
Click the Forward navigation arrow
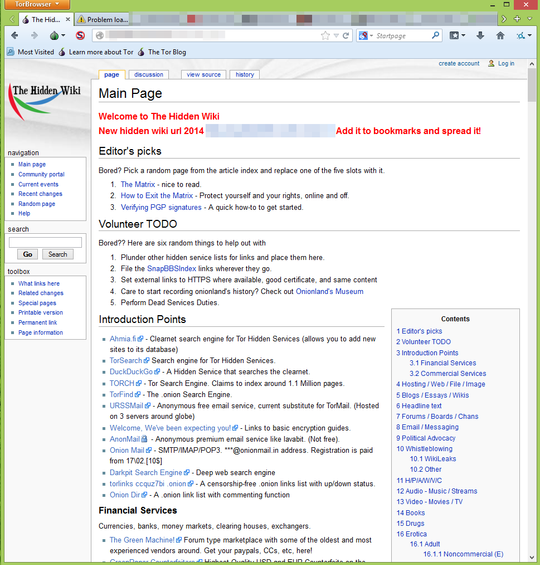pyautogui.click(x=34, y=35)
